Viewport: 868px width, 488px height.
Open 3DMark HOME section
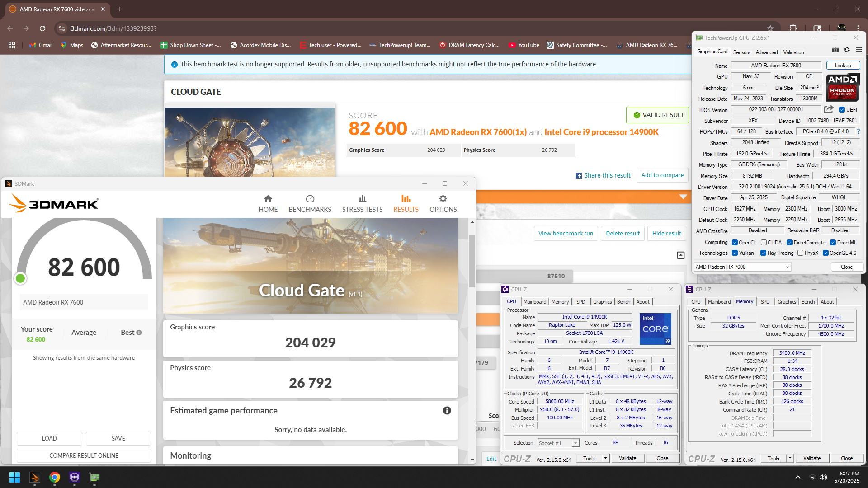click(268, 204)
